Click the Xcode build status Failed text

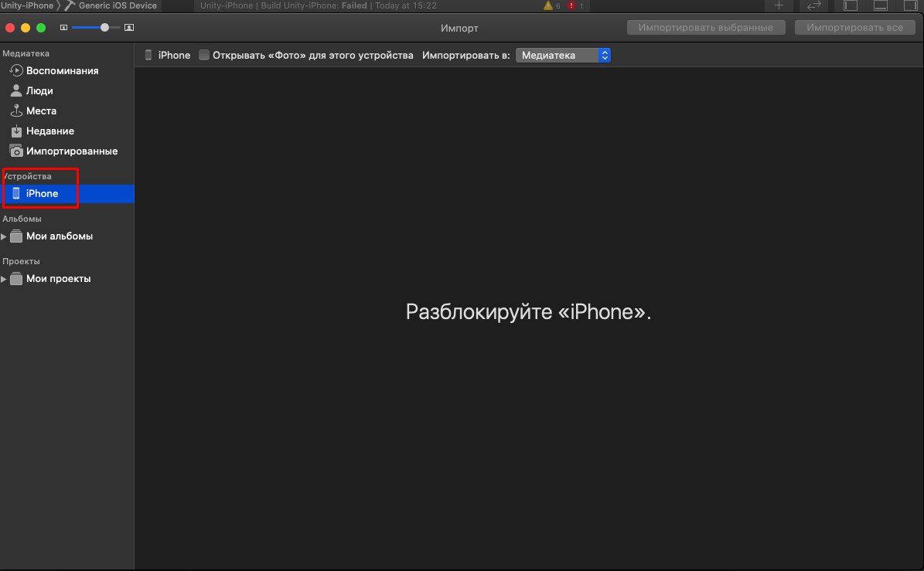point(354,6)
